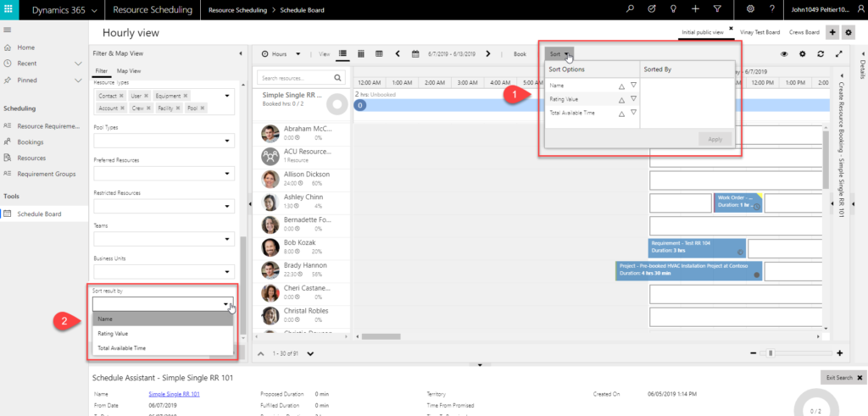Open Requirement Groups in left navigation

pyautogui.click(x=46, y=174)
